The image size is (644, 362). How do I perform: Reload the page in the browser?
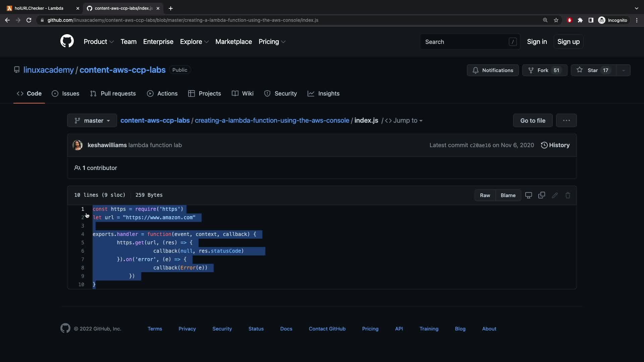pos(29,20)
